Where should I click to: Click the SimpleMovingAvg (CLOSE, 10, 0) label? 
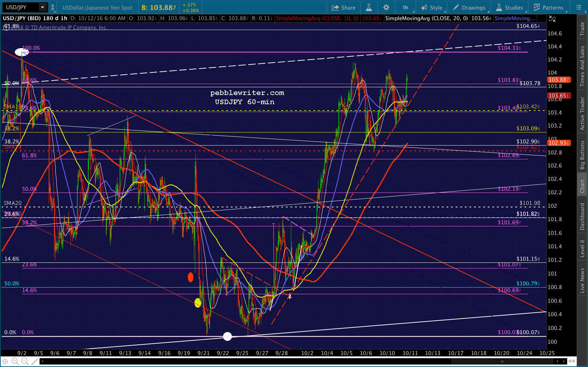pyautogui.click(x=317, y=18)
